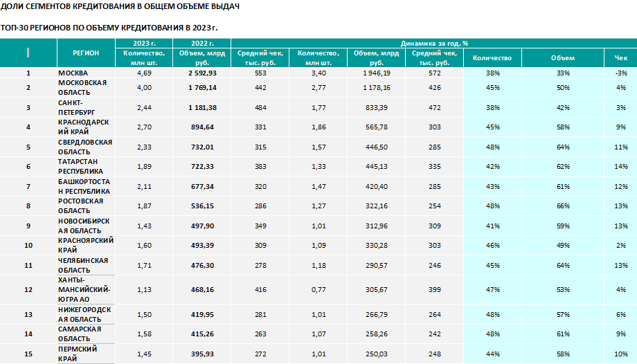The height and width of the screenshot is (364, 637).
Task: Click the 'СВЕРДЛОВСКАЯ ОБЛАСТЬ' region cell
Action: [86, 147]
